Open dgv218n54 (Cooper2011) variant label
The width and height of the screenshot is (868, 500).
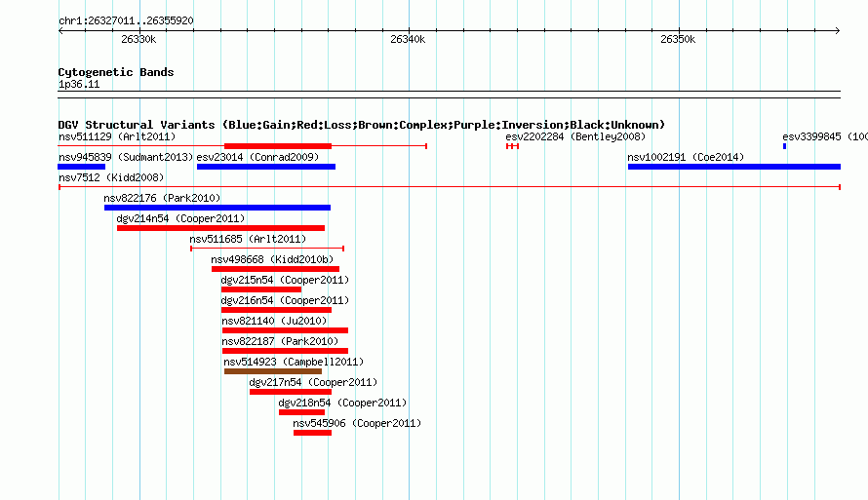[x=342, y=403]
